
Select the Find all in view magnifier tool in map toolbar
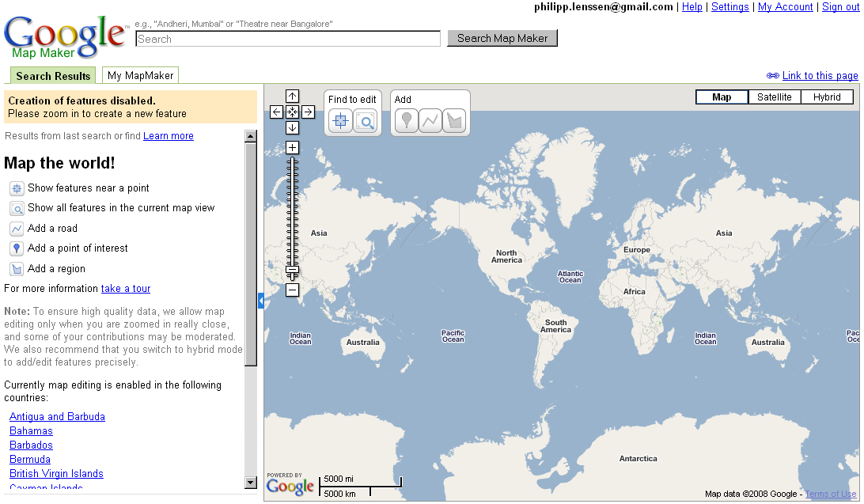(x=366, y=120)
